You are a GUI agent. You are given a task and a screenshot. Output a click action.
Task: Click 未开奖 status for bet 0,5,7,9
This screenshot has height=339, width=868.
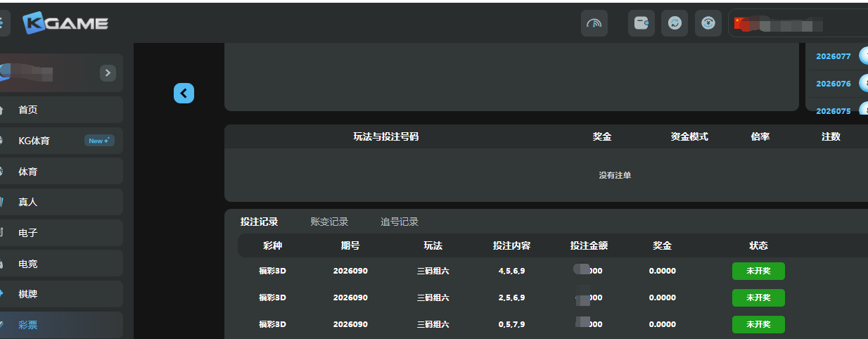click(x=758, y=324)
